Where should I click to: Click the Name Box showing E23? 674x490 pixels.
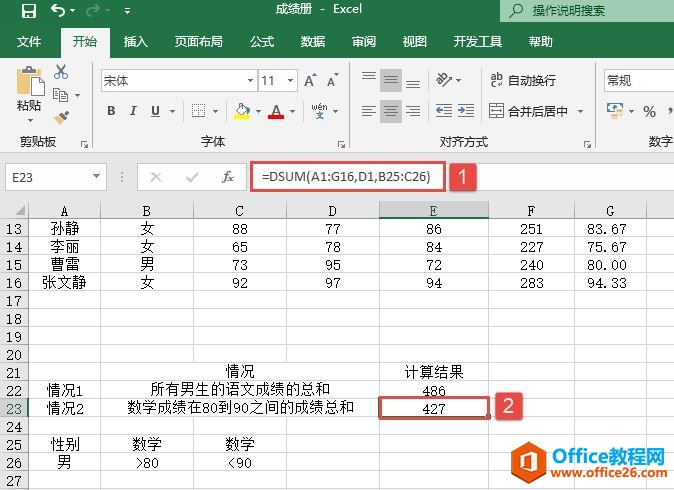click(x=47, y=177)
